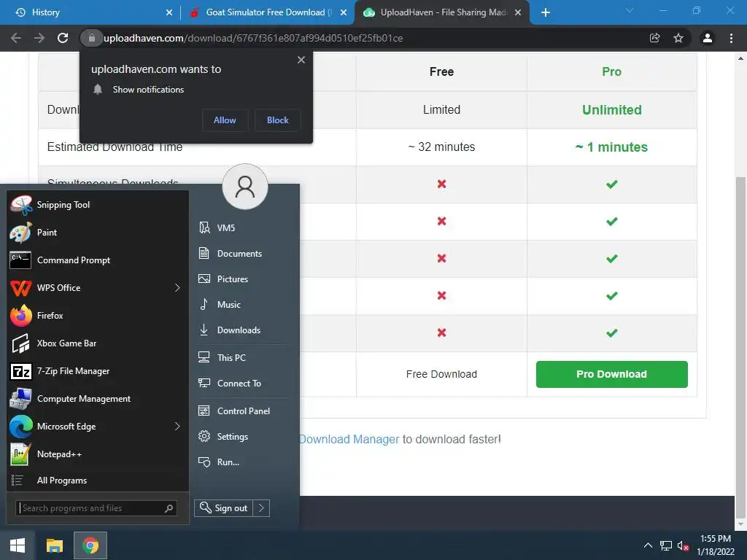Click the network icon in system tray
Viewport: 747px width, 560px height.
[x=665, y=546]
